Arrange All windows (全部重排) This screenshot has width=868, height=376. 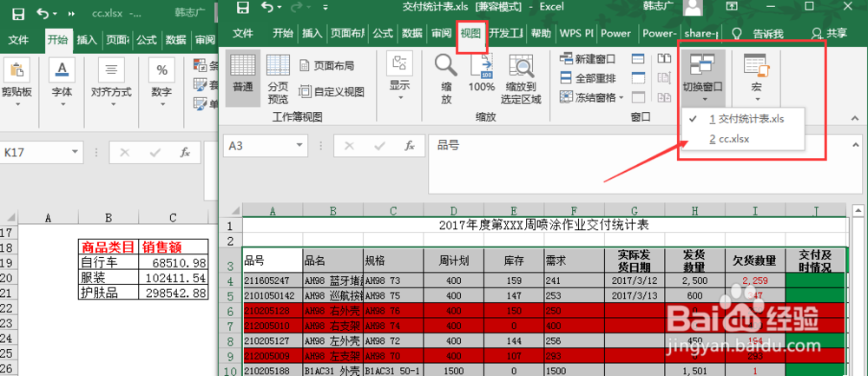pyautogui.click(x=588, y=78)
